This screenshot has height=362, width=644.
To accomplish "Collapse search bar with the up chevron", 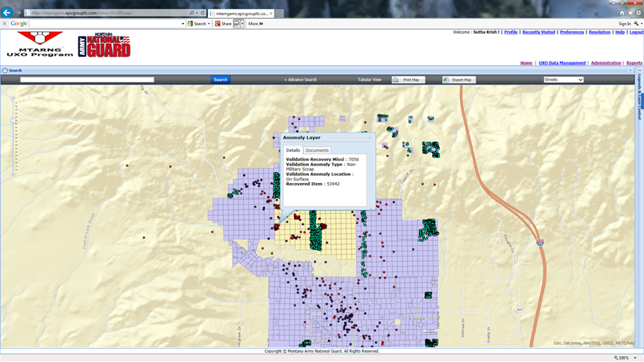I will [x=630, y=70].
